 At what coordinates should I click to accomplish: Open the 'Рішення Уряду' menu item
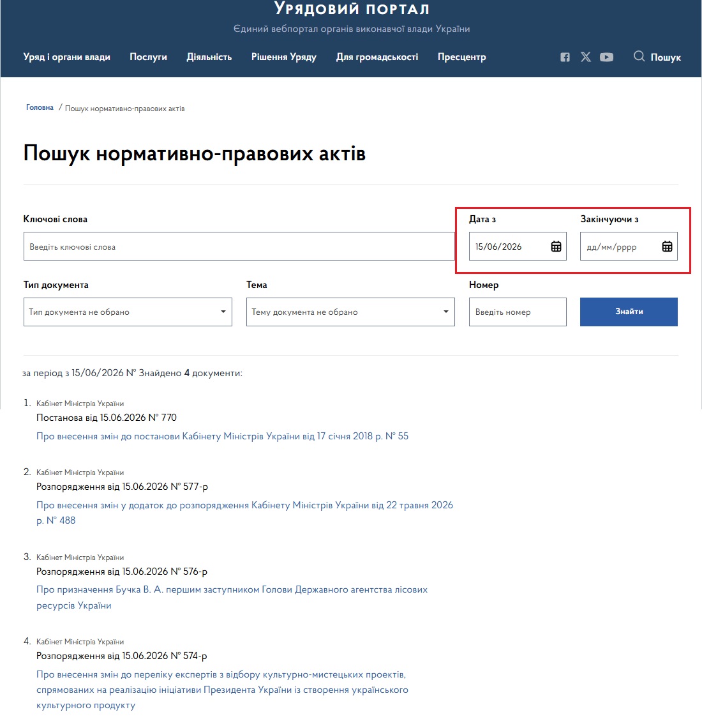tap(284, 57)
